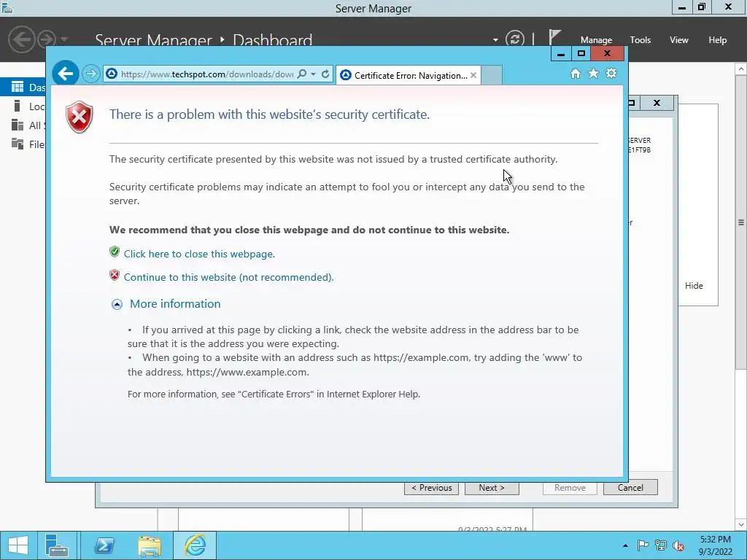Click the network tray icon
Viewport: 747px width, 560px height.
click(x=661, y=545)
